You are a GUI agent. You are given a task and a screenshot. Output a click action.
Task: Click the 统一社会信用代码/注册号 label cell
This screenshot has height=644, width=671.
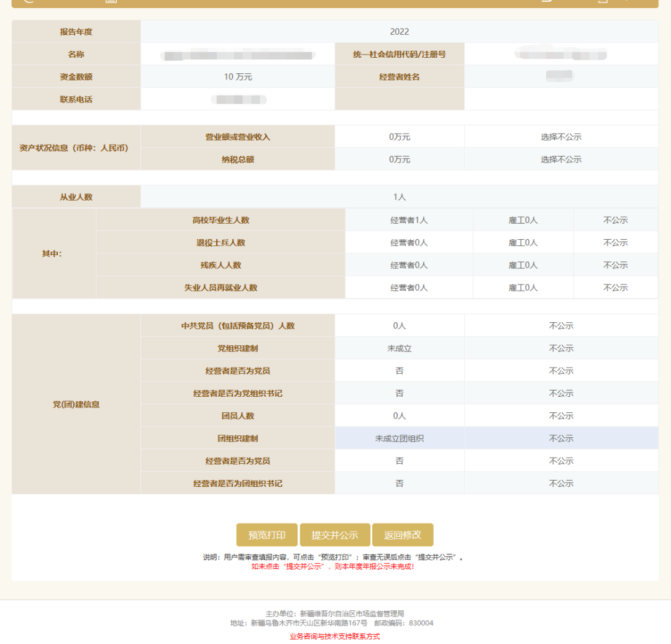(399, 55)
